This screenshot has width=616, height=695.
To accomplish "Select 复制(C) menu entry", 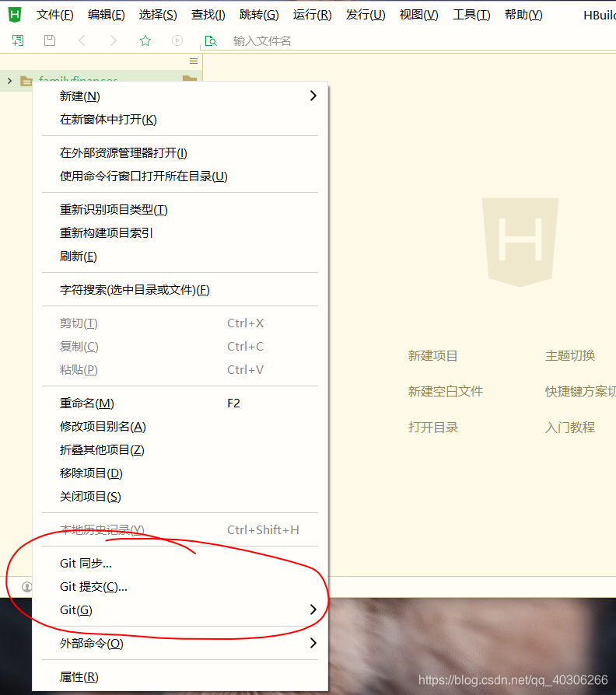I will (180, 346).
